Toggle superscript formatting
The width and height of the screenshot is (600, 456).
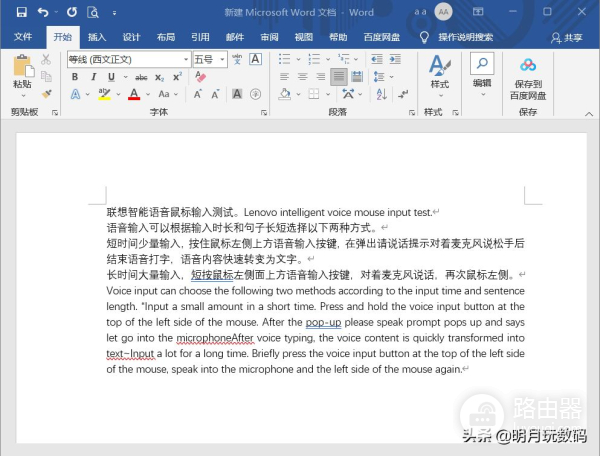(177, 77)
